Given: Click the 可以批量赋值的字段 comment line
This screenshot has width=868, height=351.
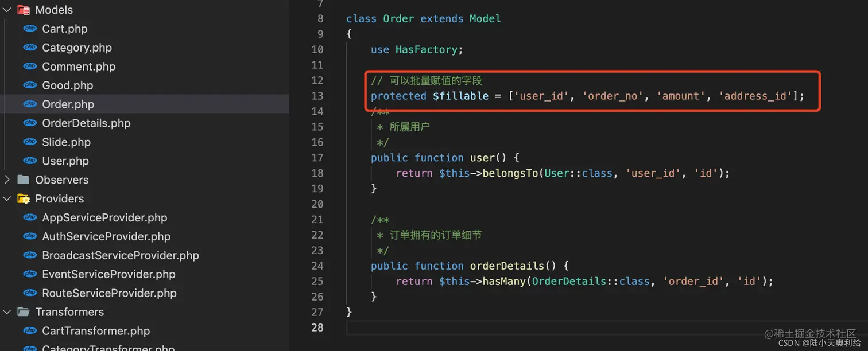Looking at the screenshot, I should point(427,80).
